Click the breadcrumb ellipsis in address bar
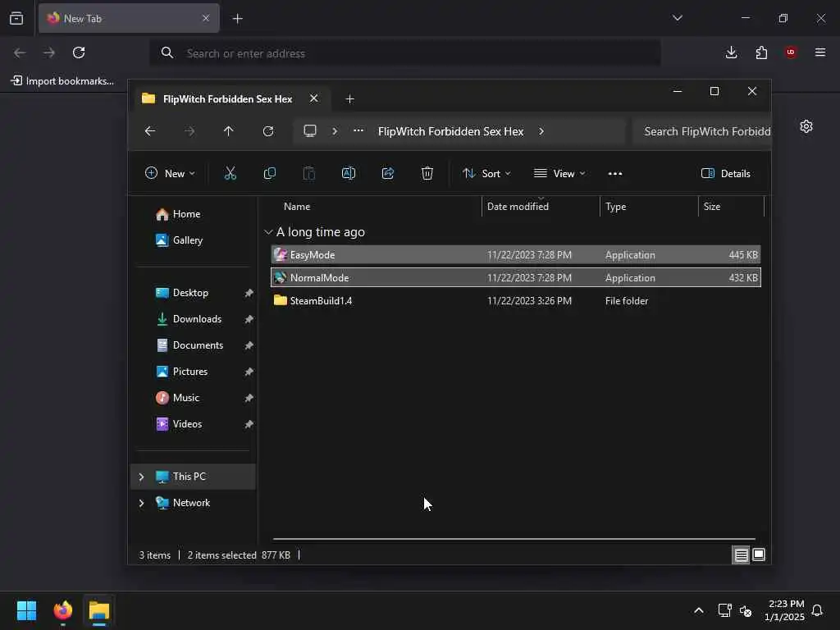Image resolution: width=840 pixels, height=630 pixels. click(358, 130)
